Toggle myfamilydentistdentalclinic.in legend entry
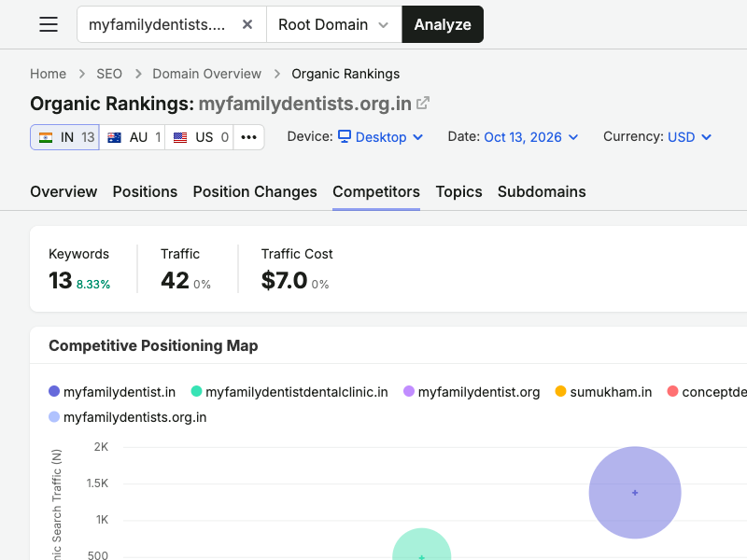 coord(289,392)
